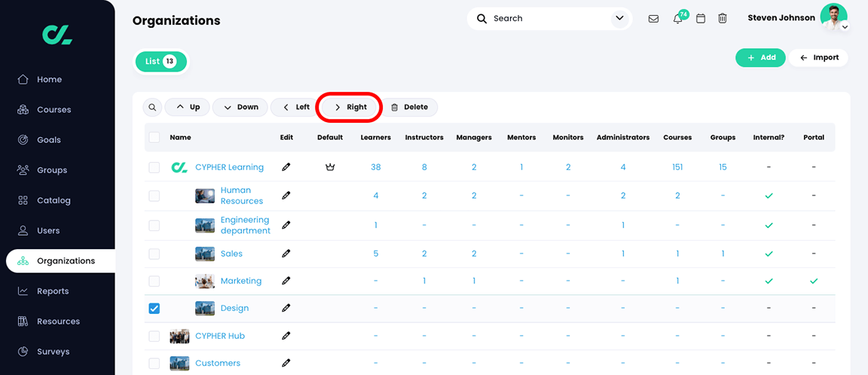868x375 pixels.
Task: Click the green Add button
Action: (760, 57)
